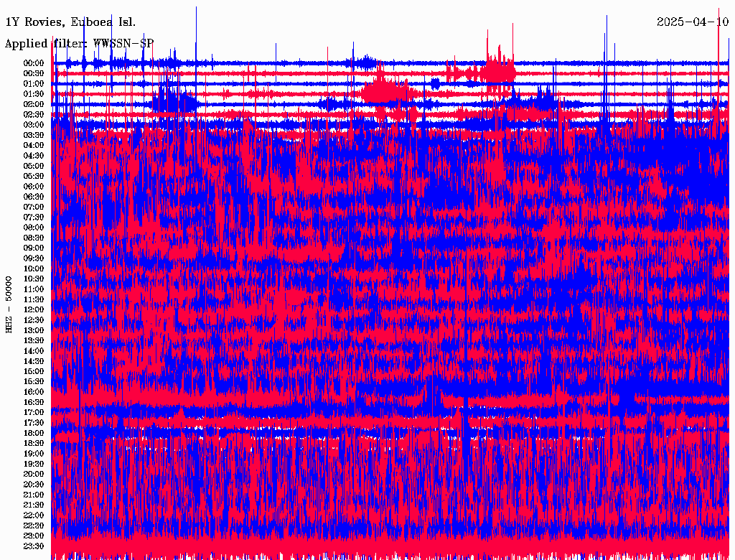Select the 02:30 time row label
The width and height of the screenshot is (735, 560).
click(x=34, y=115)
